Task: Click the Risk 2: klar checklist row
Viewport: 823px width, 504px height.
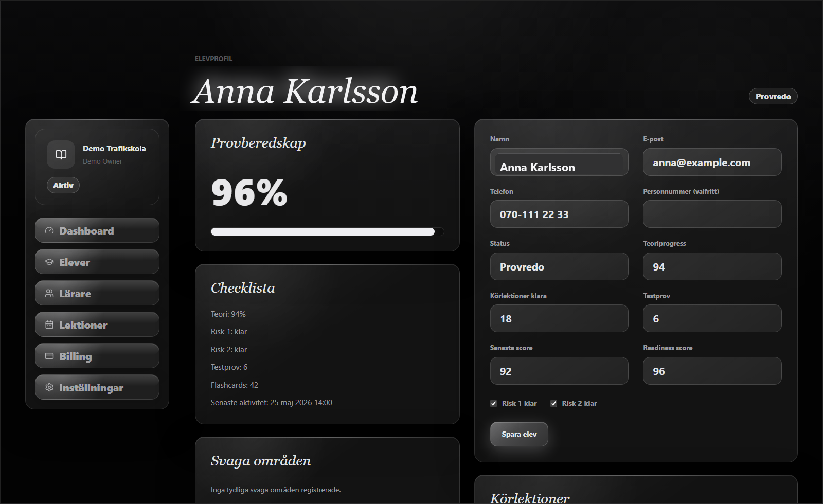Action: [x=229, y=350]
